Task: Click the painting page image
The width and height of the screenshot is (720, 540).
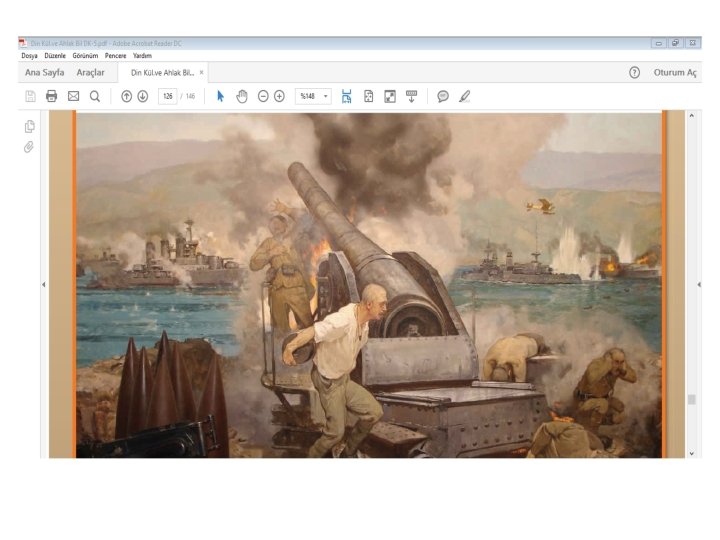Action: pos(369,285)
